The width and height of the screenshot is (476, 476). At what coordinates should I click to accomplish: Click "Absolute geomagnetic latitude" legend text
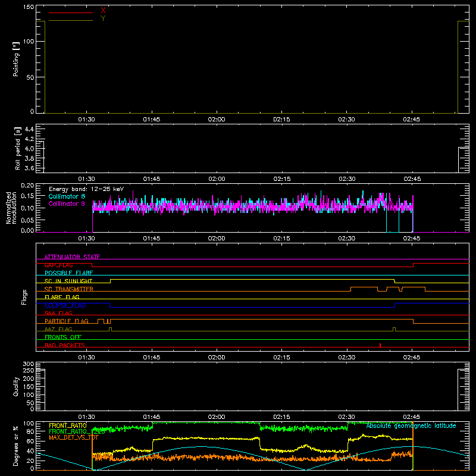coord(411,426)
